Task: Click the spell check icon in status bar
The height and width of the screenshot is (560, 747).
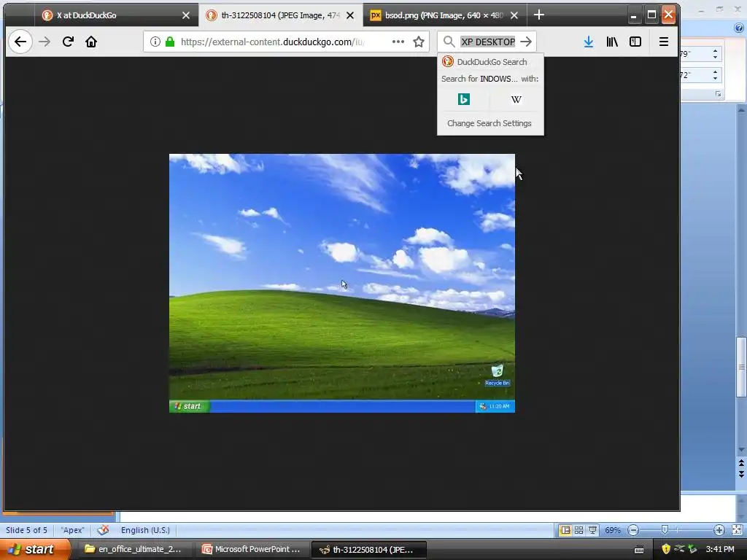Action: coord(103,530)
